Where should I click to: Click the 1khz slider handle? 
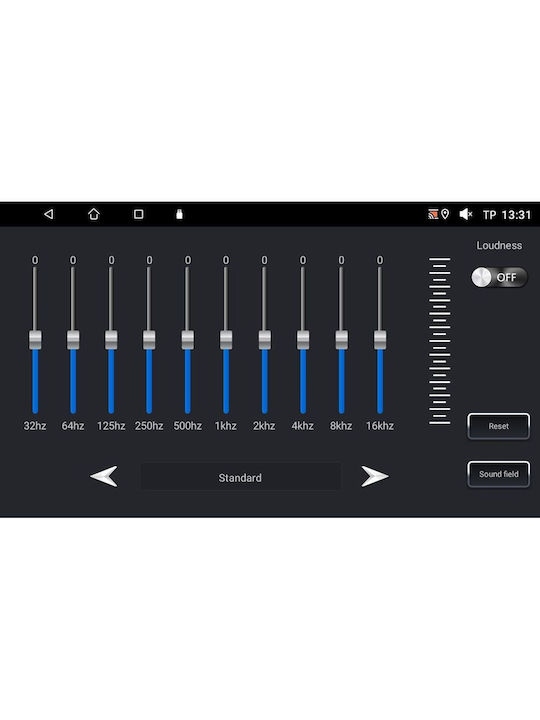pos(226,340)
